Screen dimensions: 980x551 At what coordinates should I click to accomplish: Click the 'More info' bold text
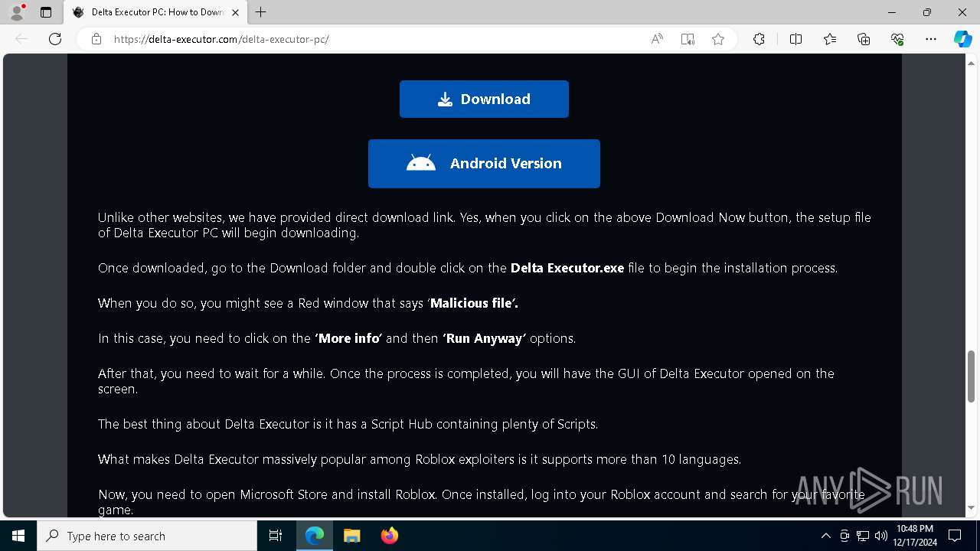click(x=348, y=338)
